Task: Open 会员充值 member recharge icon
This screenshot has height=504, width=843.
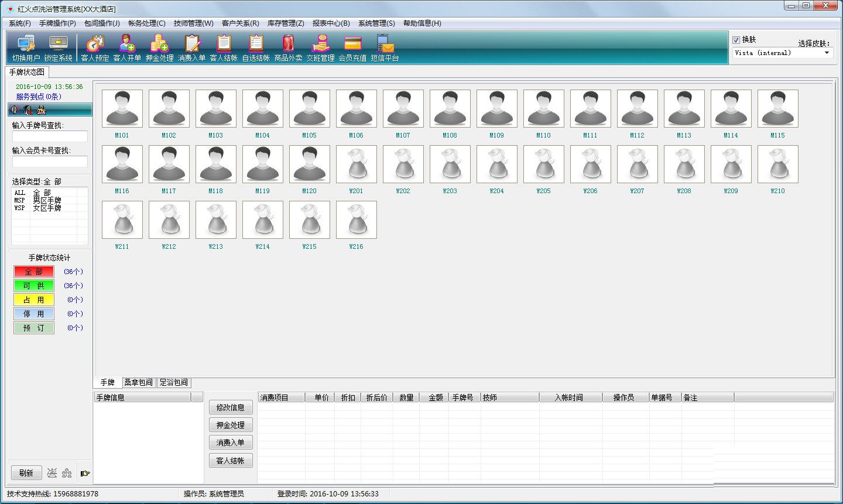Action: point(352,47)
